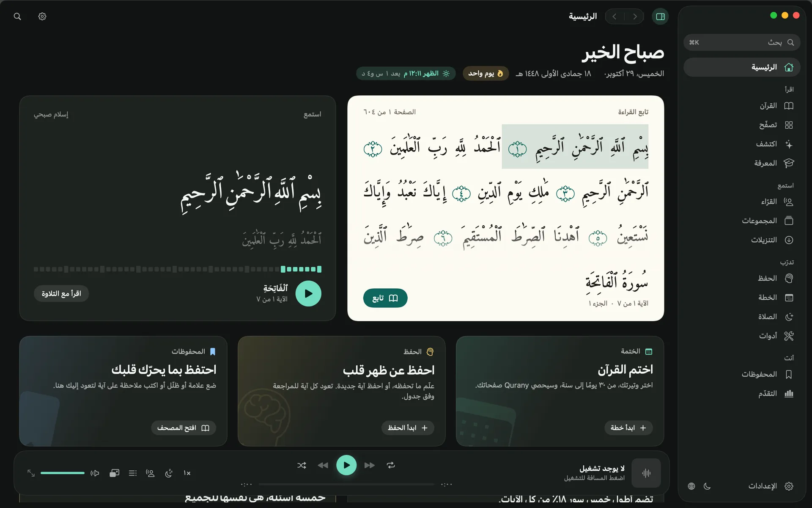Toggle the sidebar panel button

[x=660, y=17]
